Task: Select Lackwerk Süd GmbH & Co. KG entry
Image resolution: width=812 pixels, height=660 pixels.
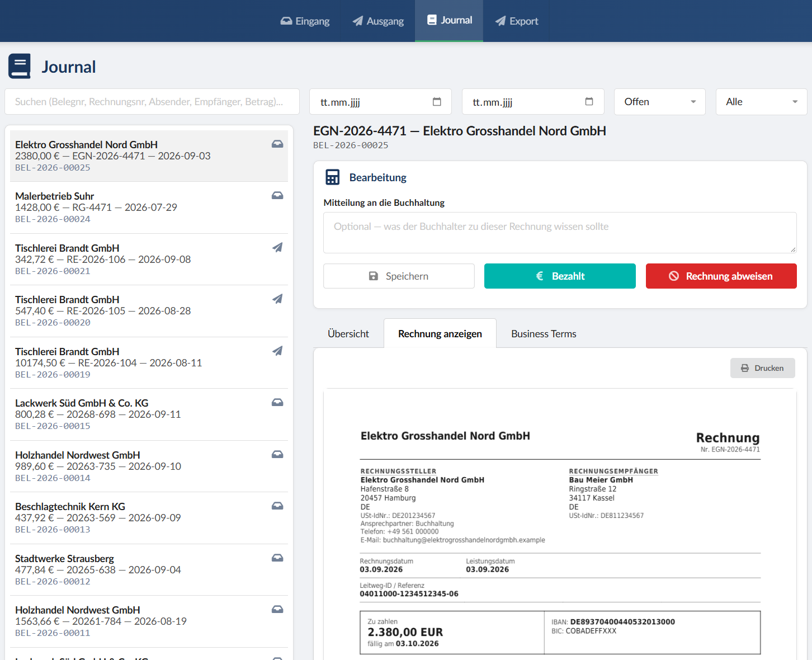Action: (x=149, y=414)
